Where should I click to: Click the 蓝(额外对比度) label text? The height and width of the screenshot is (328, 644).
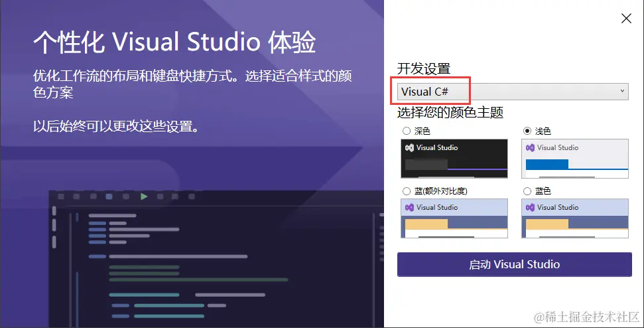click(x=440, y=191)
